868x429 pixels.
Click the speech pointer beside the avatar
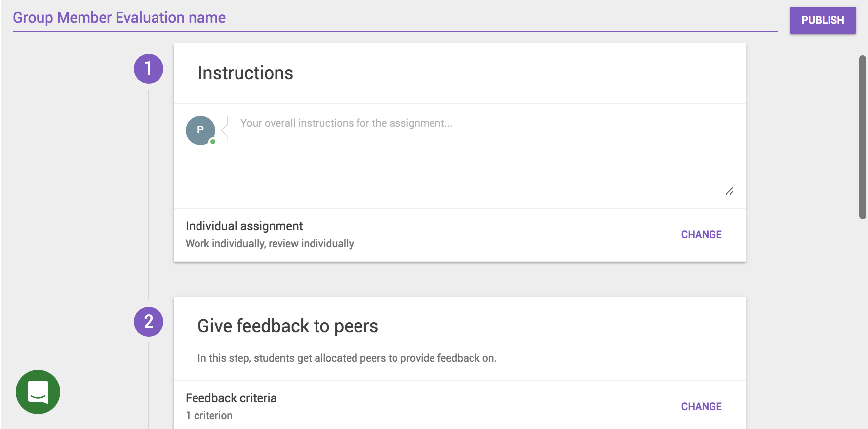pyautogui.click(x=225, y=130)
